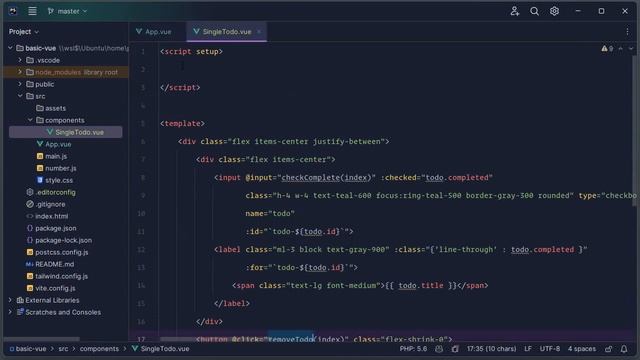640x360 pixels.
Task: Click the add collaborator user icon
Action: coord(515,11)
